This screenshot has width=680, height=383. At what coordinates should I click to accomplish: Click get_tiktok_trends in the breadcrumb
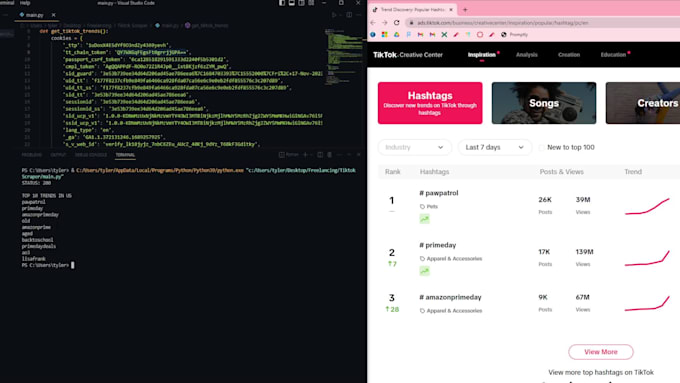click(207, 26)
